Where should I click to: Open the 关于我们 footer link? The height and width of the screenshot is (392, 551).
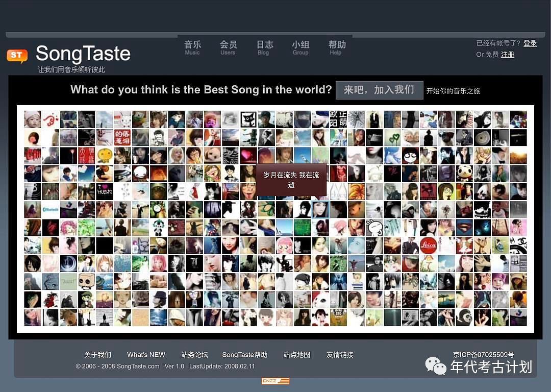[97, 355]
